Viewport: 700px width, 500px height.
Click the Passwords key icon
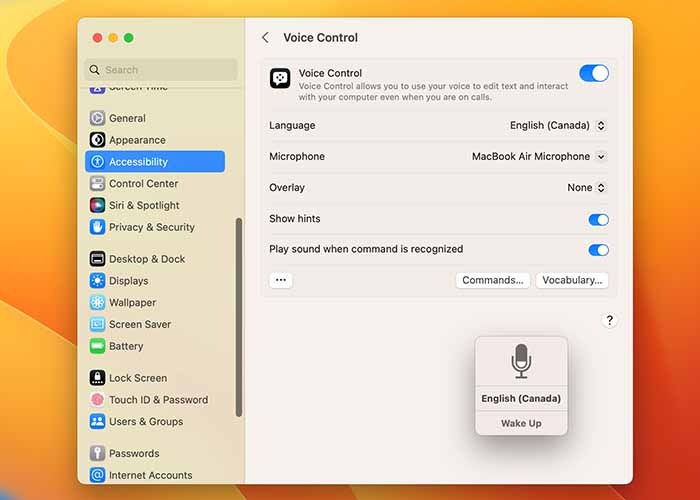click(x=97, y=453)
